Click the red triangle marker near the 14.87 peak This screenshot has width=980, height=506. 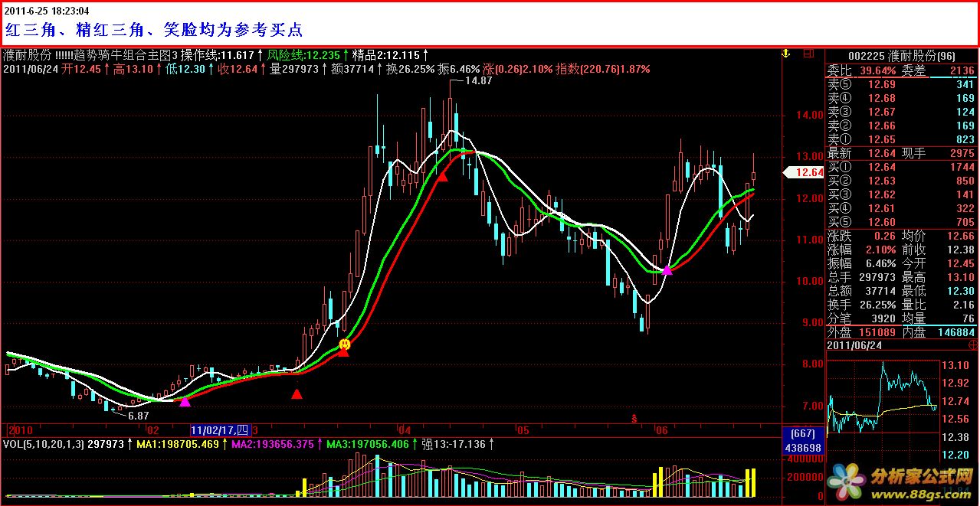click(442, 176)
